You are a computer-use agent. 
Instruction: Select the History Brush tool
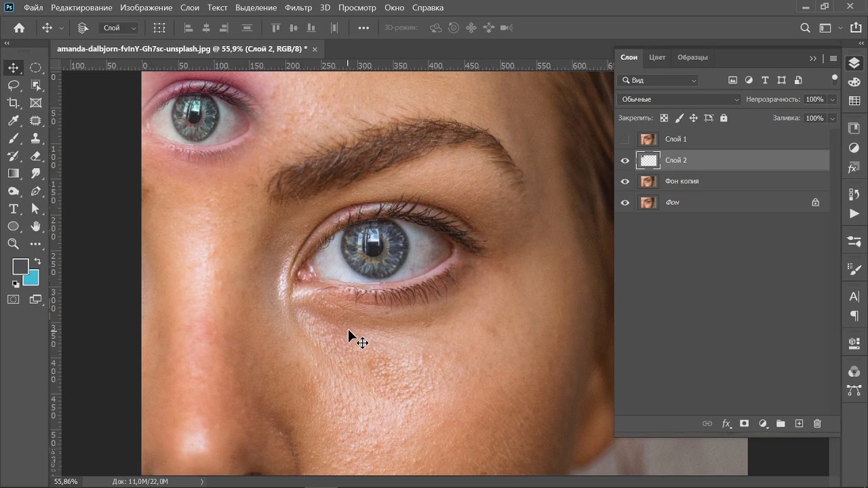(x=14, y=156)
